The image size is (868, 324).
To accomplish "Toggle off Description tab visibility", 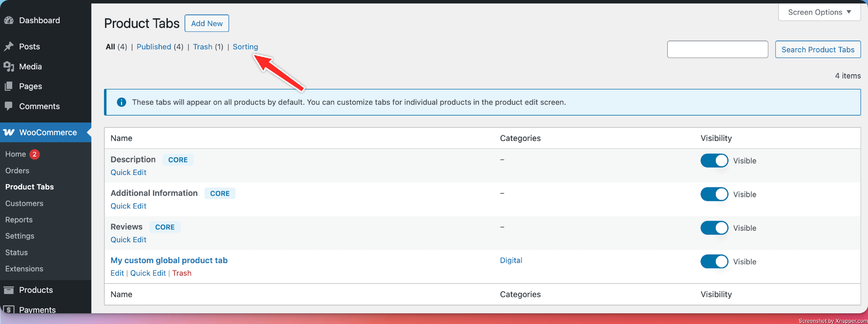I will [x=714, y=161].
